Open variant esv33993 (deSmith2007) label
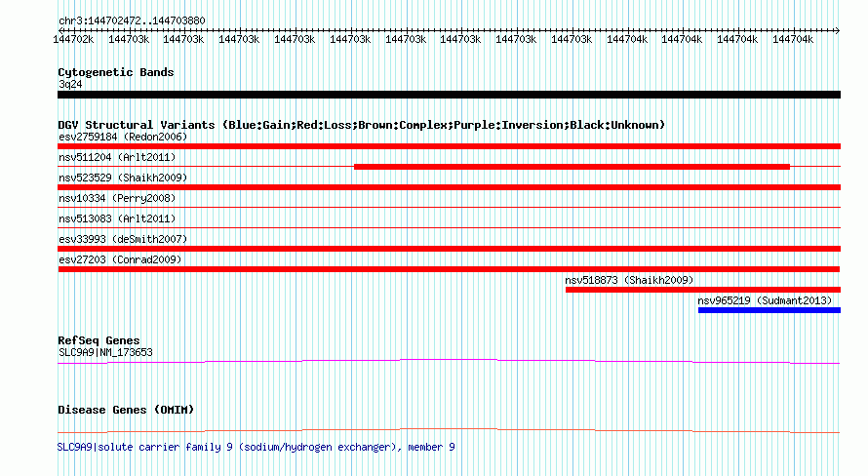 click(123, 239)
